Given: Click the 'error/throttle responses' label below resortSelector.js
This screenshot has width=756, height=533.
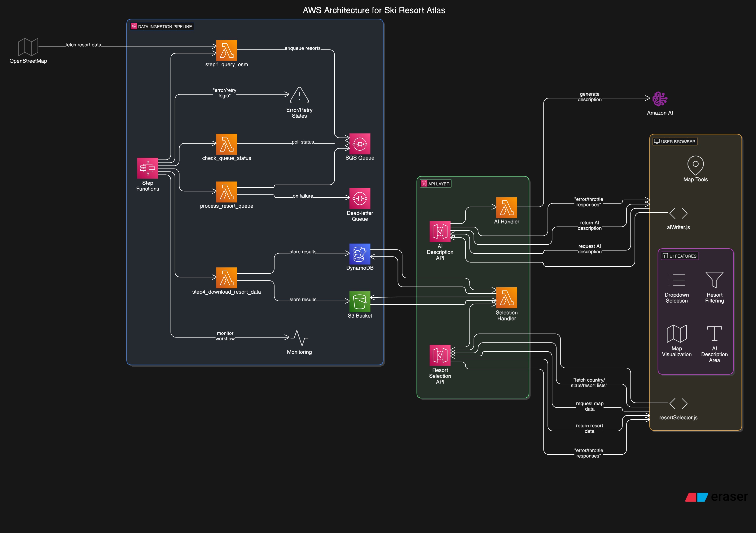Looking at the screenshot, I should pyautogui.click(x=588, y=453).
